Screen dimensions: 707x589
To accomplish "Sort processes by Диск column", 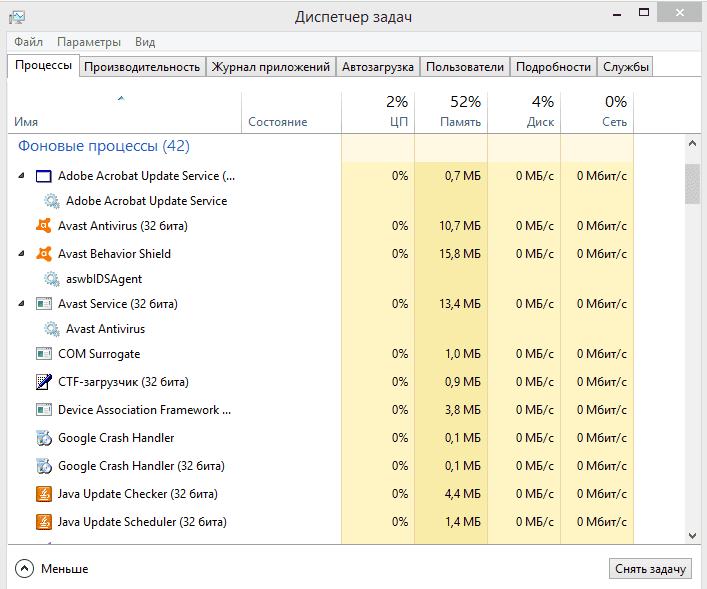I will (524, 113).
